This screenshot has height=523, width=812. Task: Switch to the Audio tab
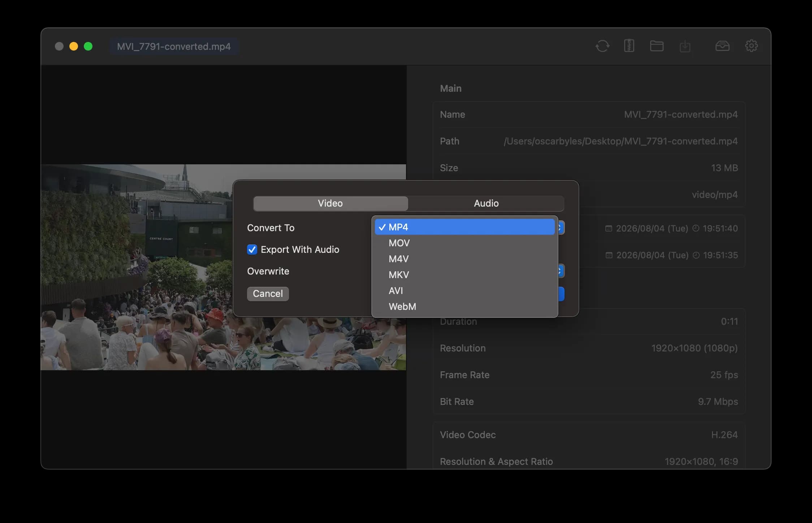coord(486,203)
